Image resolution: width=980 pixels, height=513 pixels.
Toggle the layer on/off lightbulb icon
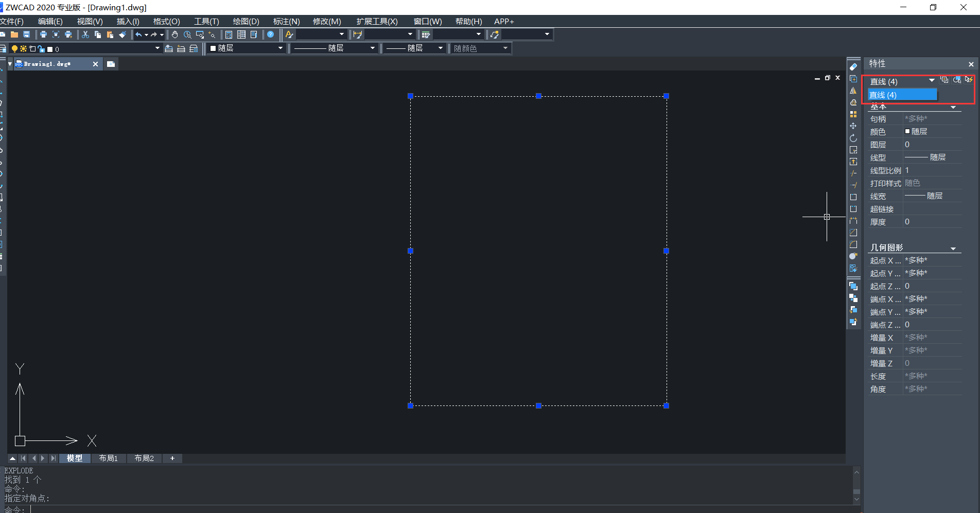[x=14, y=49]
